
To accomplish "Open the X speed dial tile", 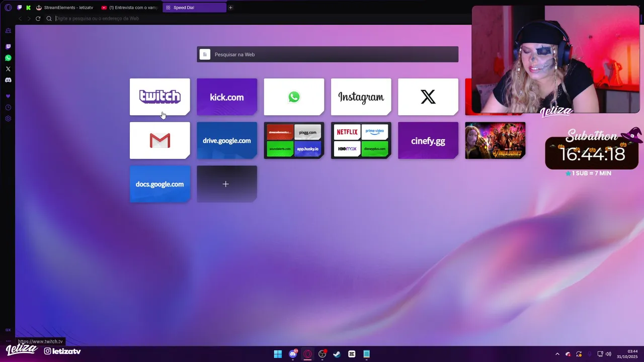I will [x=428, y=97].
